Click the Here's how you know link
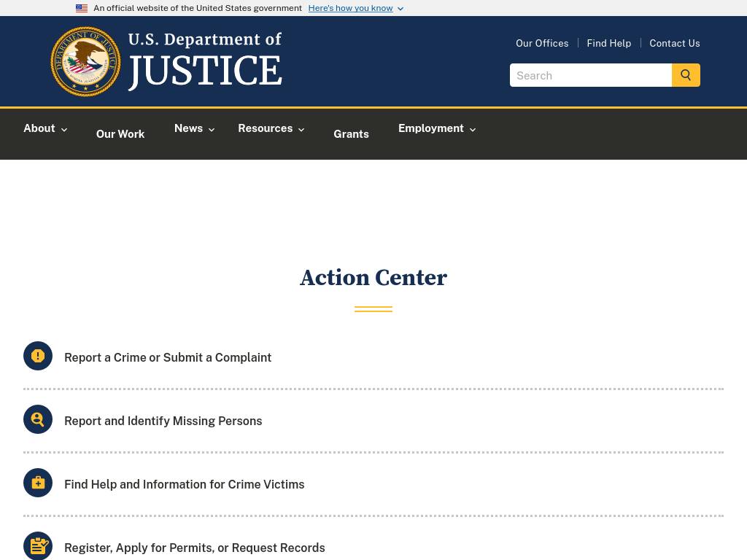 pos(351,8)
